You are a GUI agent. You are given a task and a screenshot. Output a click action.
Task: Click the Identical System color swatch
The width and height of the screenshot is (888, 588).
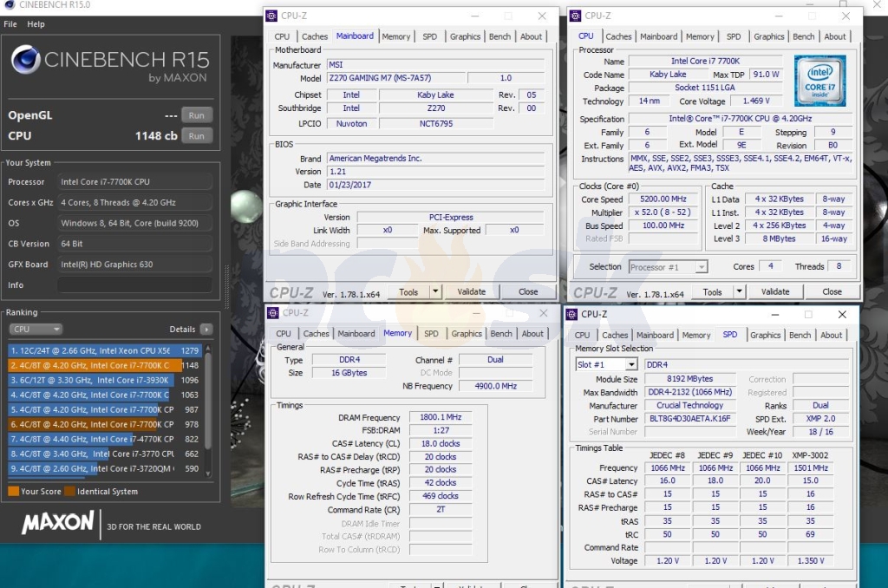[69, 491]
